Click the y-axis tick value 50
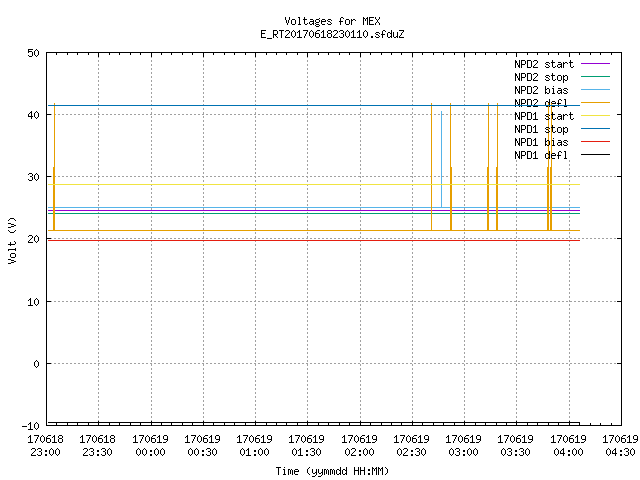The height and width of the screenshot is (480, 640). pos(33,53)
